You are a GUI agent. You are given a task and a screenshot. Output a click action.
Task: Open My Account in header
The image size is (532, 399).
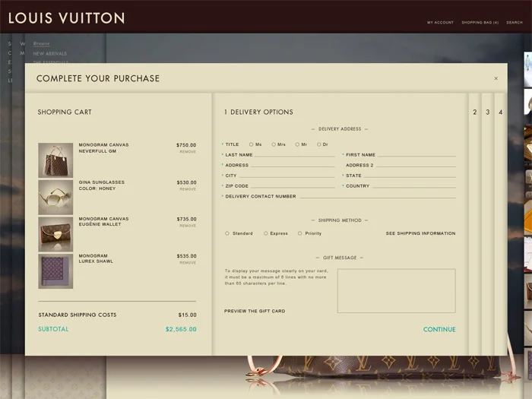[x=440, y=22]
